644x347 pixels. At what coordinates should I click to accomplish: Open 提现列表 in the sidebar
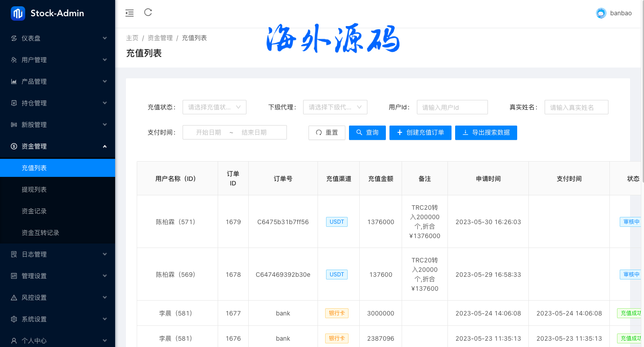(x=34, y=189)
